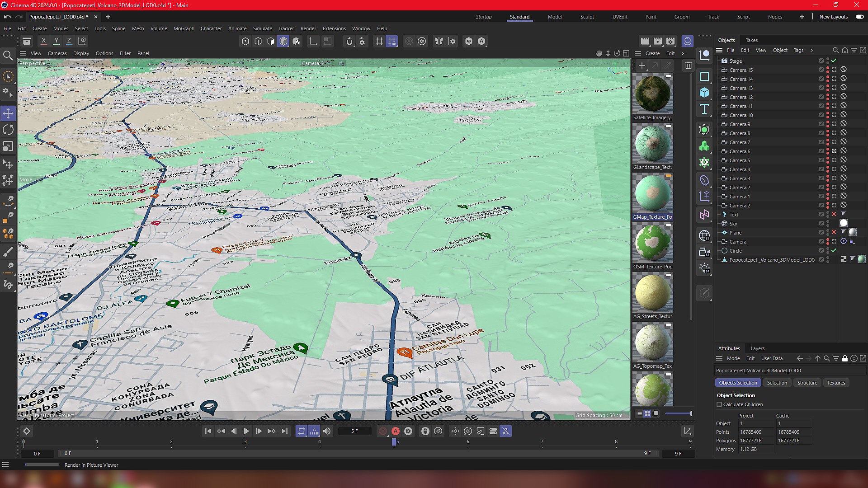Add a light object from palette
This screenshot has height=488, width=868.
tap(704, 268)
